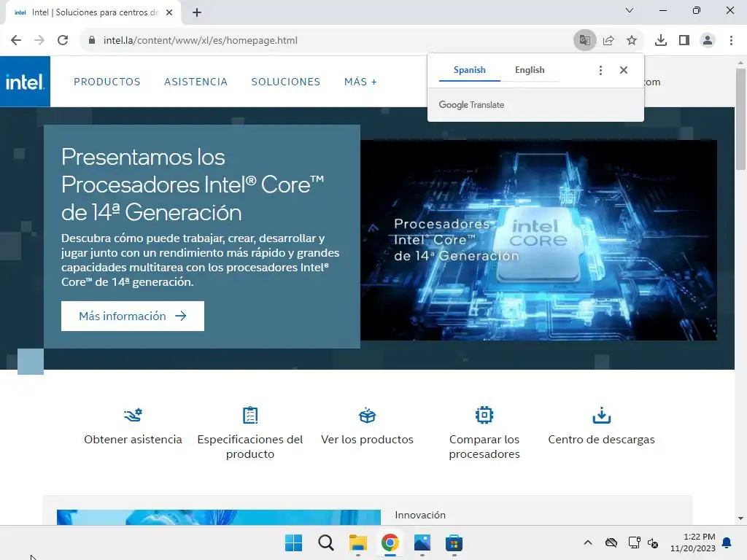Click the Presentamos los Procesadores headline
Screen dimensions: 747x560
(193, 184)
